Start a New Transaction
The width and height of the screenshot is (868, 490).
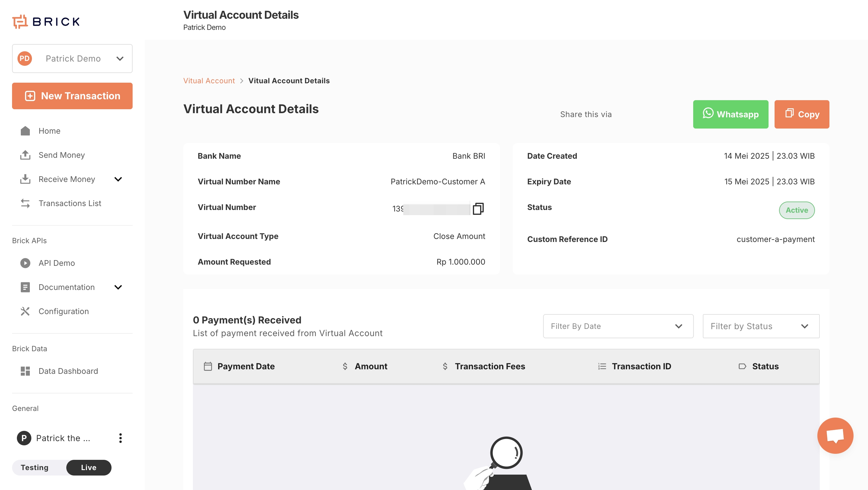pyautogui.click(x=72, y=96)
